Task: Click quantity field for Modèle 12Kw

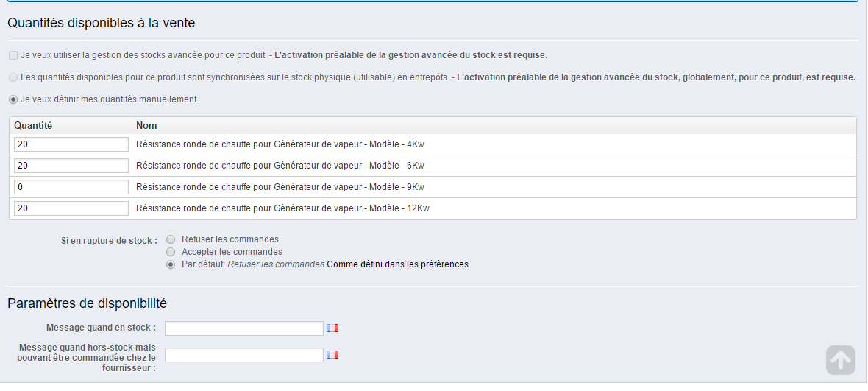Action: 71,208
